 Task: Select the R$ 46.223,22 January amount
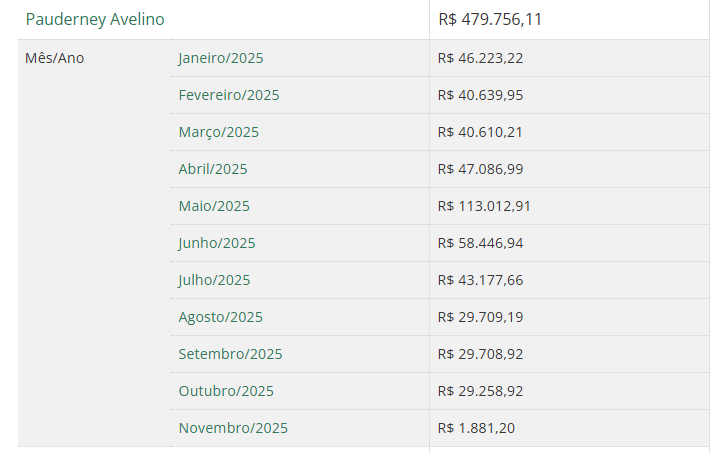tap(481, 58)
